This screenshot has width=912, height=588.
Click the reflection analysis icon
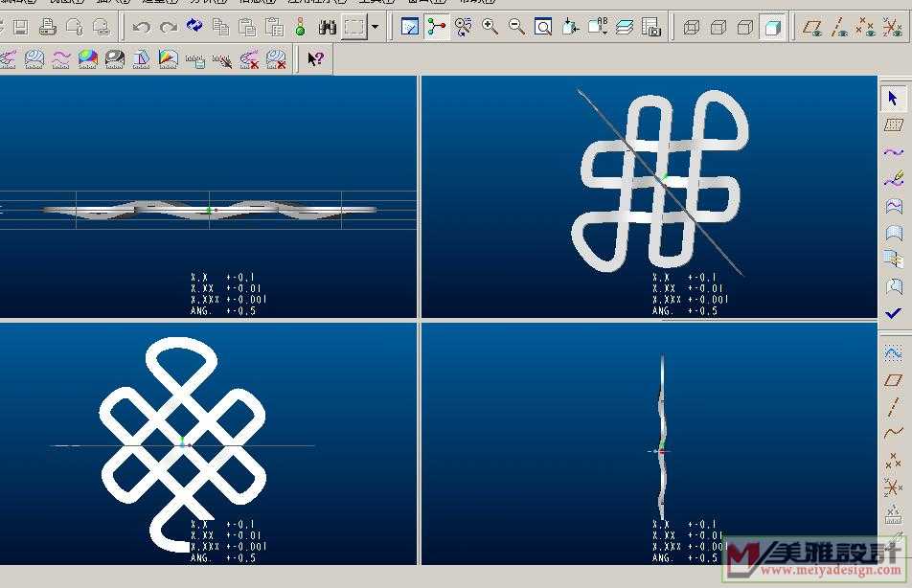click(115, 58)
